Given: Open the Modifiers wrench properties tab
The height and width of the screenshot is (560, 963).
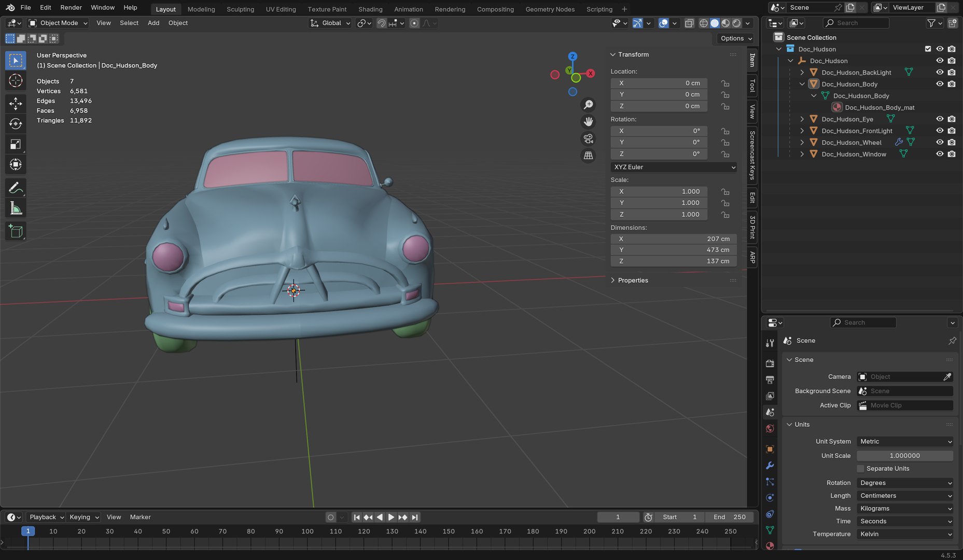Looking at the screenshot, I should pos(770,466).
